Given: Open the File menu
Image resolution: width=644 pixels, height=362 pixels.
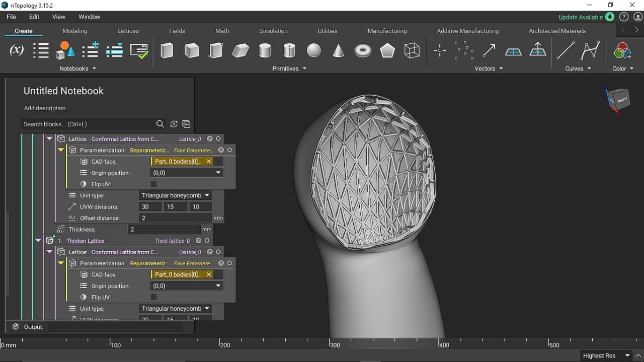Looking at the screenshot, I should [x=11, y=17].
